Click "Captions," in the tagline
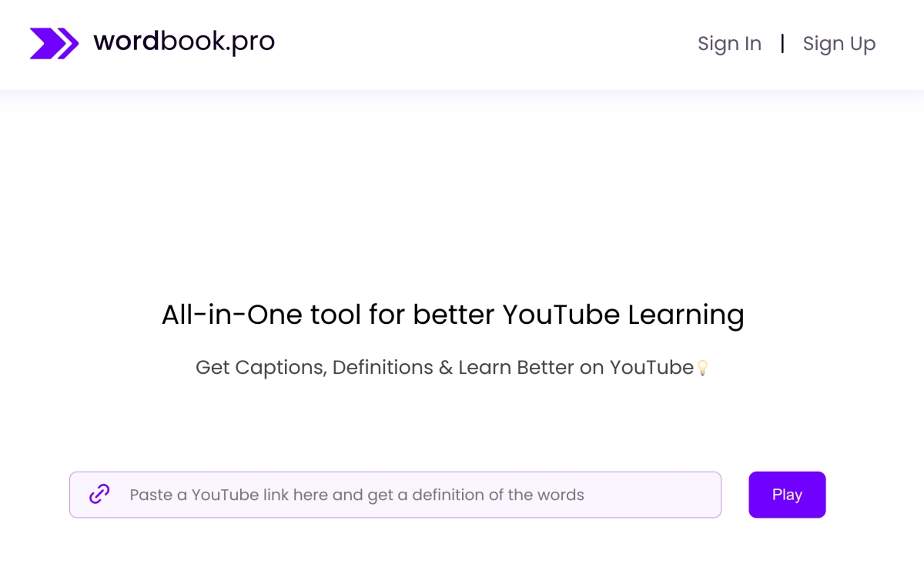Screen dimensions: 924x567 click(281, 368)
